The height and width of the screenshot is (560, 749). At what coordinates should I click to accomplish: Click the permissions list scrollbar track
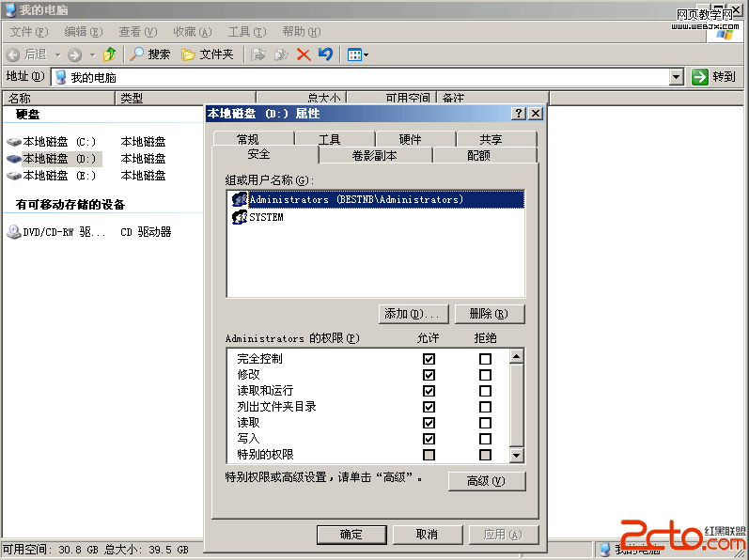click(516, 405)
